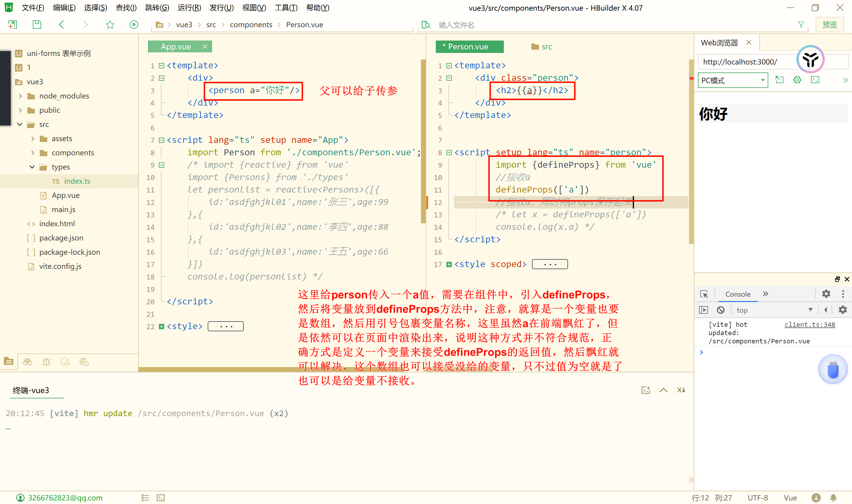Switch to the App.vue editor tab

click(x=176, y=46)
